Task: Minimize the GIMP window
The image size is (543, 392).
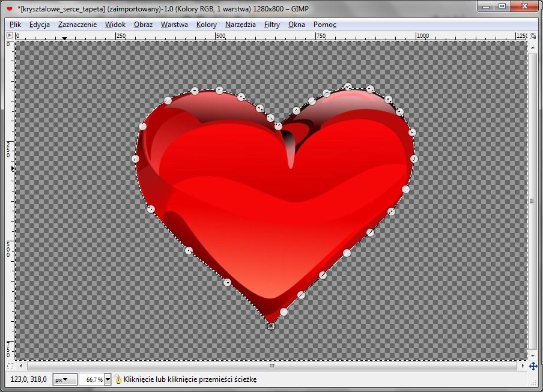Action: (x=486, y=7)
